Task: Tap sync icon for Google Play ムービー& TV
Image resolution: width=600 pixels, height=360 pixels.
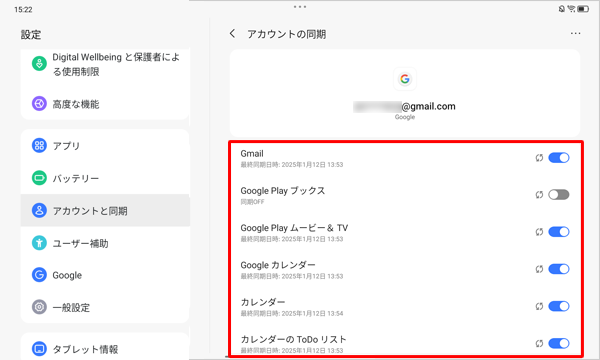Action: [539, 232]
